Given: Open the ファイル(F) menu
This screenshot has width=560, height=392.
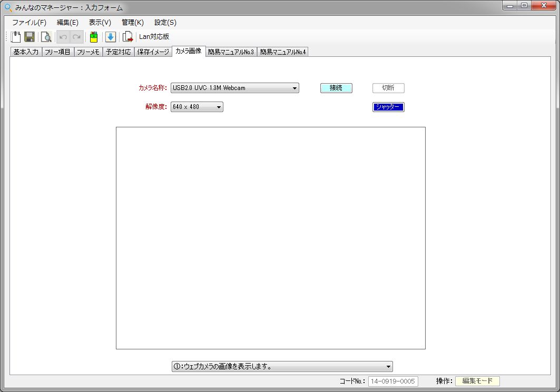Looking at the screenshot, I should point(29,22).
